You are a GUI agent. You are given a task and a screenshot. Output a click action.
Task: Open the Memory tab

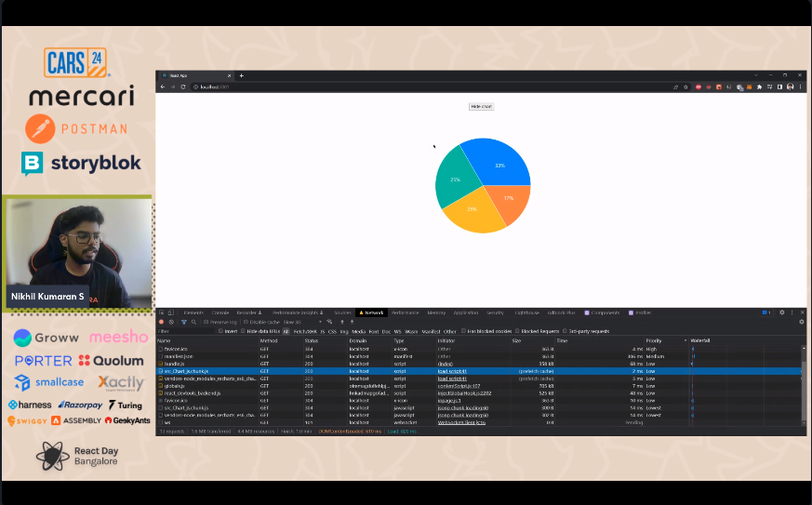click(436, 312)
